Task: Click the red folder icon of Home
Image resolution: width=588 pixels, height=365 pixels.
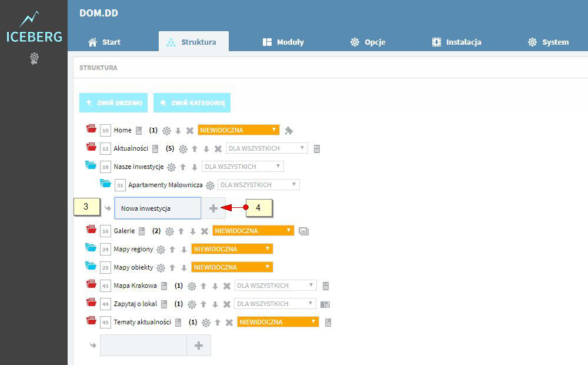Action: coord(91,128)
